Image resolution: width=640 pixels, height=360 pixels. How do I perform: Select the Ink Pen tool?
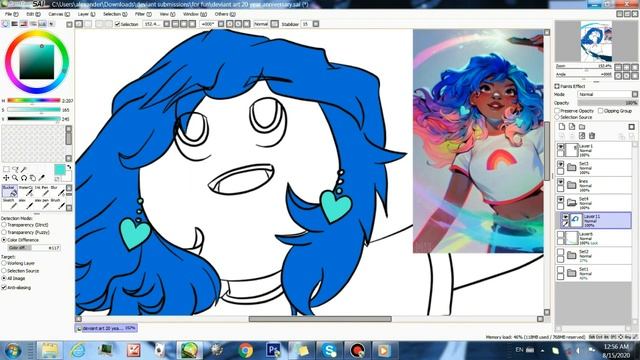click(41, 191)
